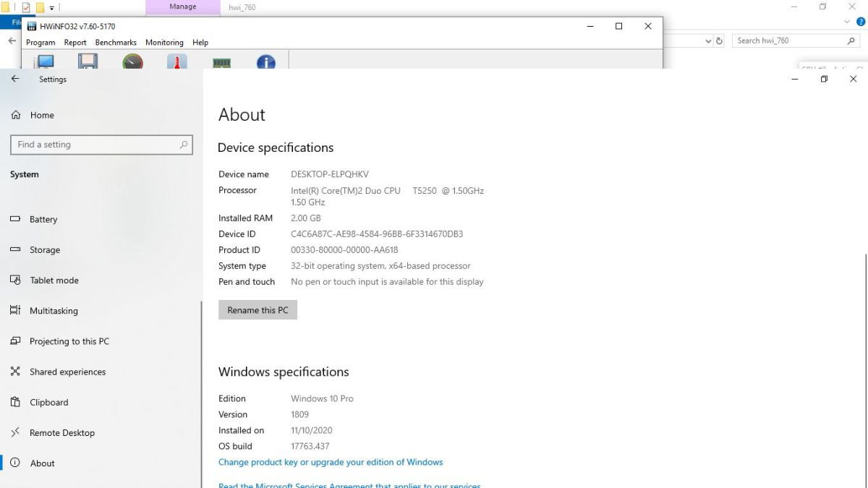Click Explorer blue help question mark icon
This screenshot has height=488, width=868.
tap(859, 22)
